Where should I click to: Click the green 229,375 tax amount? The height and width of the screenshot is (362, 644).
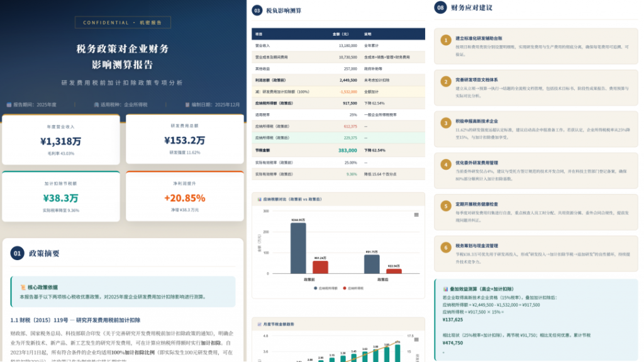point(350,138)
